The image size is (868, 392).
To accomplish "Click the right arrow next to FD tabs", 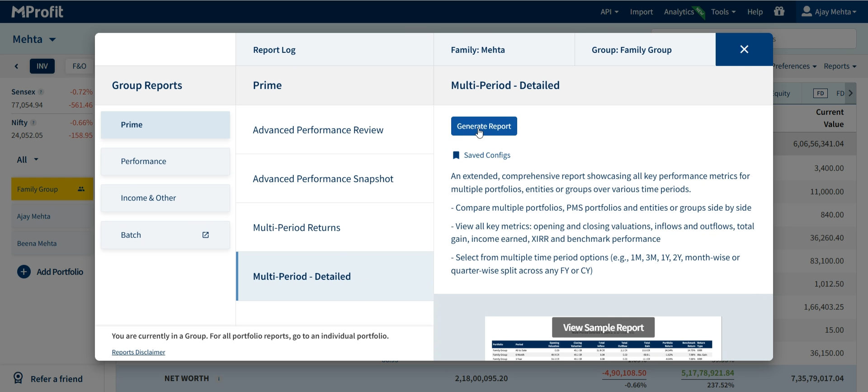I will (x=851, y=93).
